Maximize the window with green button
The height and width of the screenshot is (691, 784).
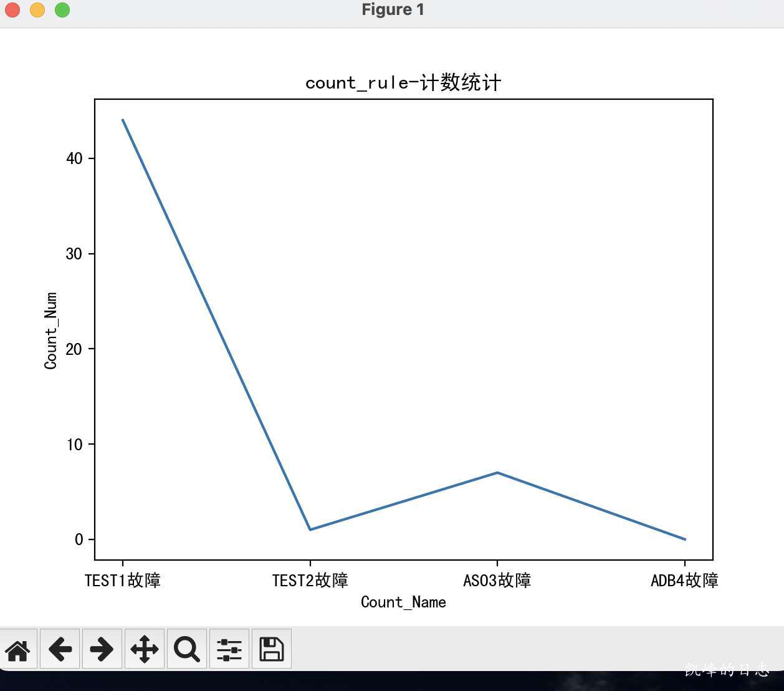[x=62, y=10]
